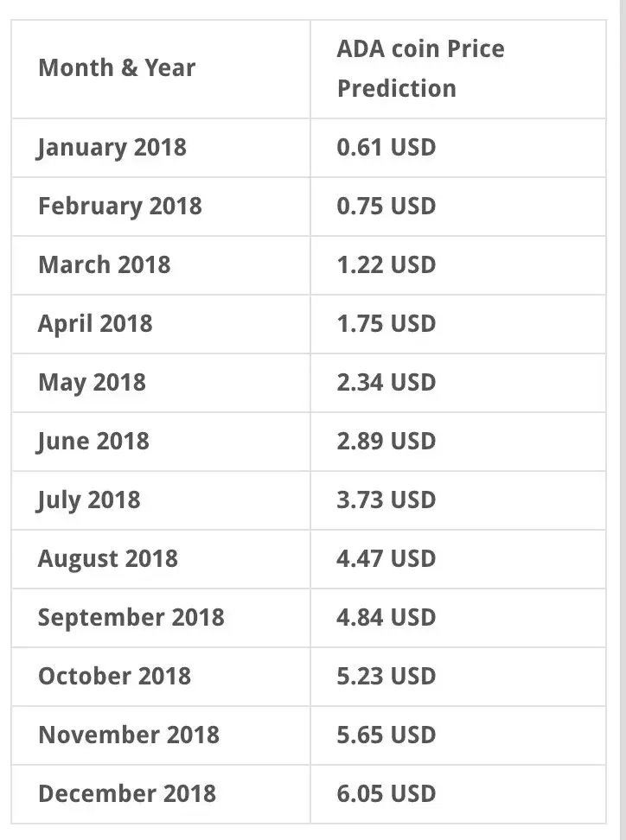Image resolution: width=626 pixels, height=840 pixels.
Task: Click the "ADA coin Price Prediction" header
Action: point(420,68)
